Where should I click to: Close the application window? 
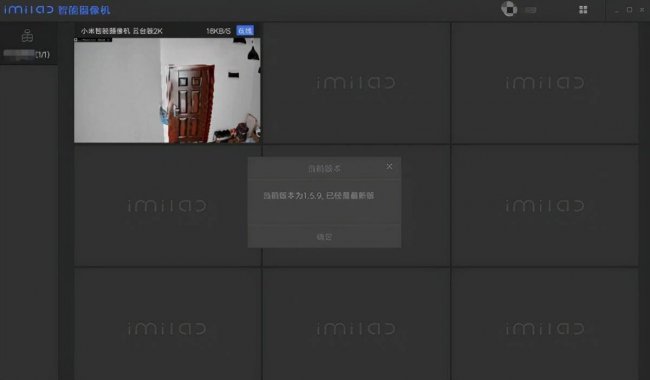coord(642,10)
